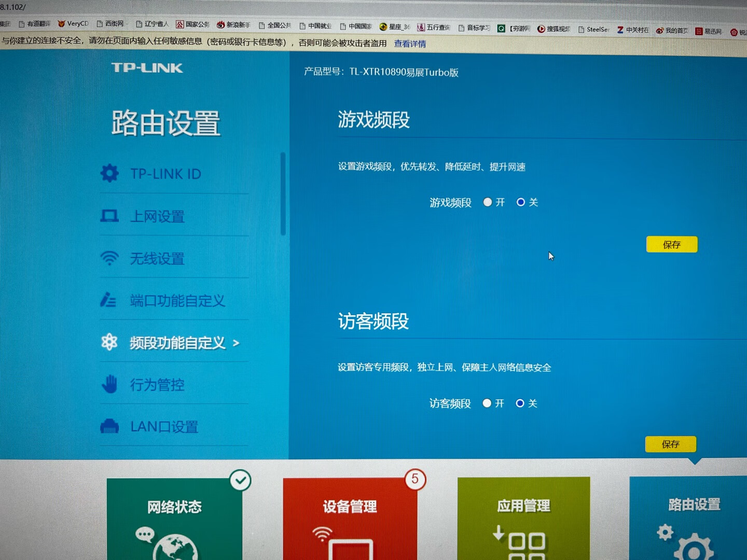
Task: Select 关 radio for 游戏频段
Action: (521, 202)
